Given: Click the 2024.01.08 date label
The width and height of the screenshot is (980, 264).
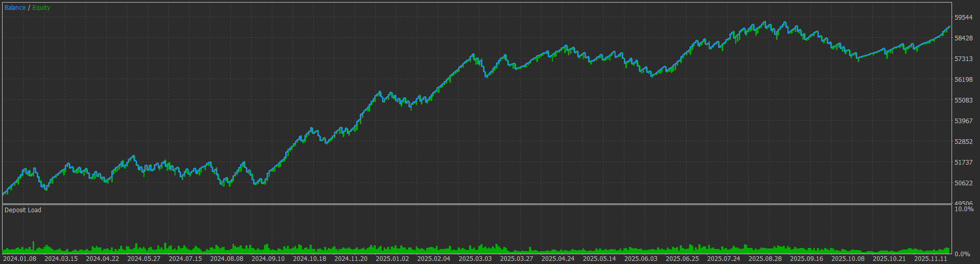Looking at the screenshot, I should [x=20, y=259].
